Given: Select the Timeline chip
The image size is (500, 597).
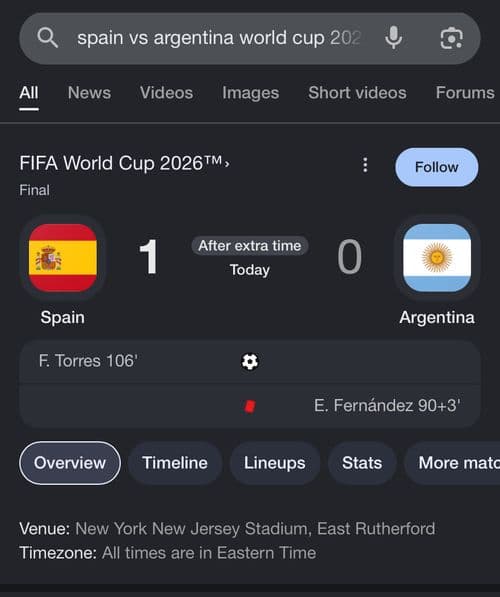Looking at the screenshot, I should click(x=175, y=463).
